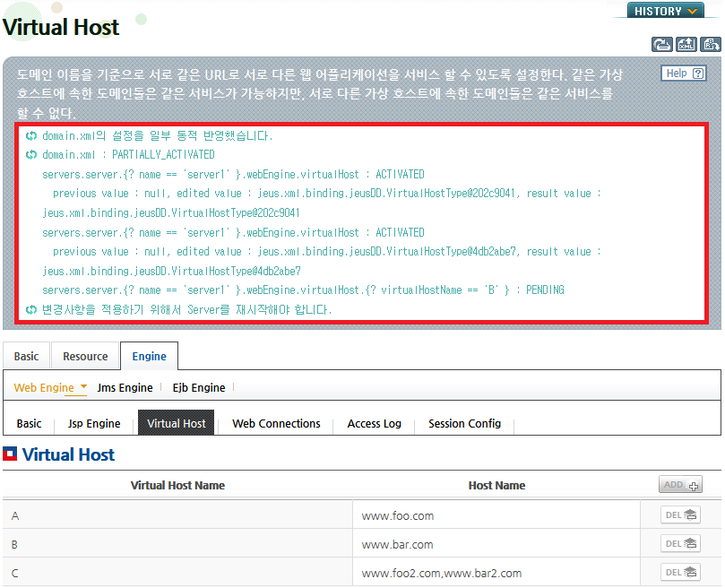Viewport: 725px width, 588px height.
Task: Click the Host Name column header
Action: 496,485
